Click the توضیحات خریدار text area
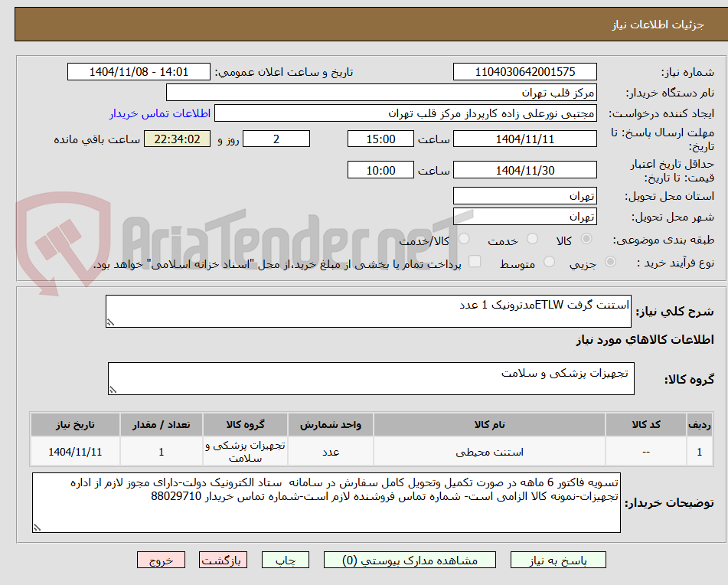 pyautogui.click(x=326, y=503)
